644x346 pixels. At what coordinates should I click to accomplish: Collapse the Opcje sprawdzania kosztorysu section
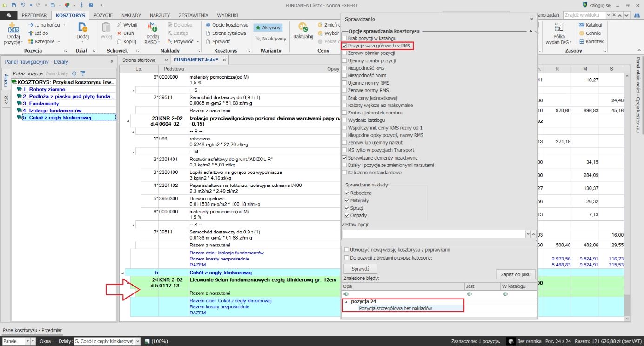click(x=530, y=31)
